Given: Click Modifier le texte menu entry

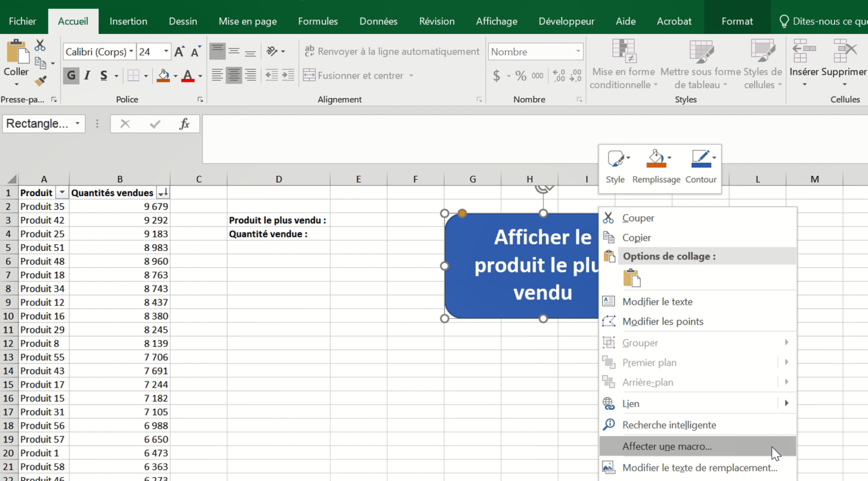Looking at the screenshot, I should [x=657, y=302].
